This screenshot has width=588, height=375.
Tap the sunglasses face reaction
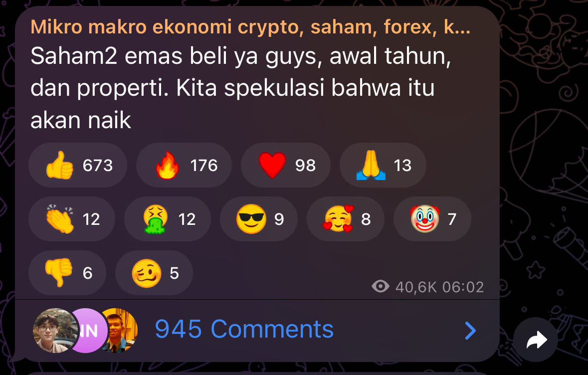[x=259, y=219]
